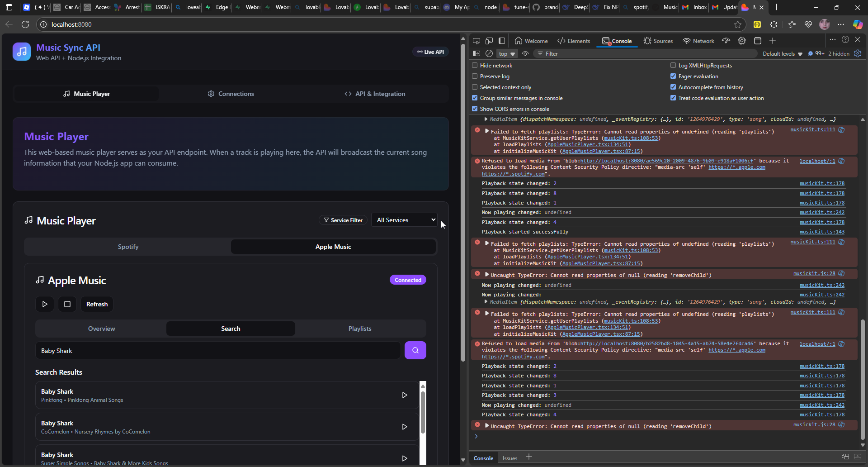Image resolution: width=868 pixels, height=467 pixels.
Task: Open console settings gear icon
Action: point(858,53)
